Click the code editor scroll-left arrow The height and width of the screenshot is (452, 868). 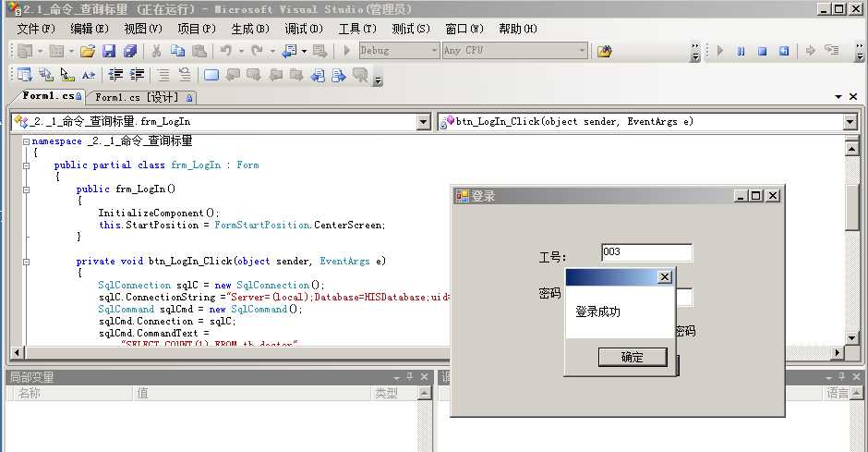tap(18, 353)
